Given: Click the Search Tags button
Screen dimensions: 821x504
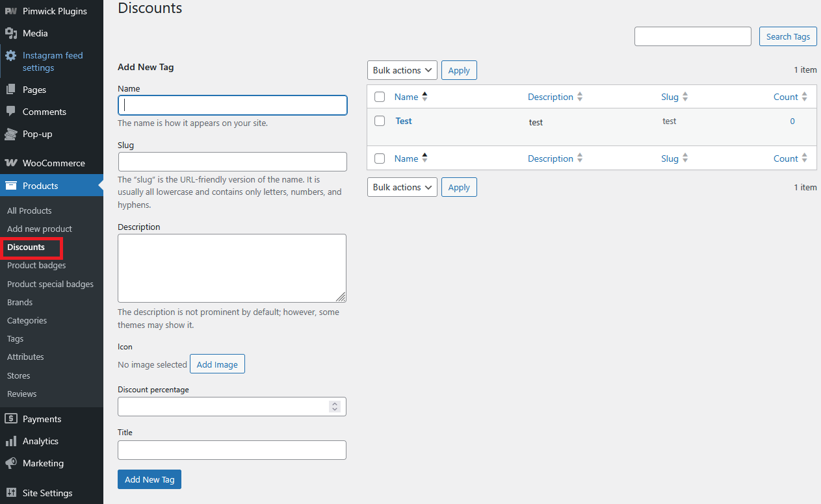Looking at the screenshot, I should (788, 36).
